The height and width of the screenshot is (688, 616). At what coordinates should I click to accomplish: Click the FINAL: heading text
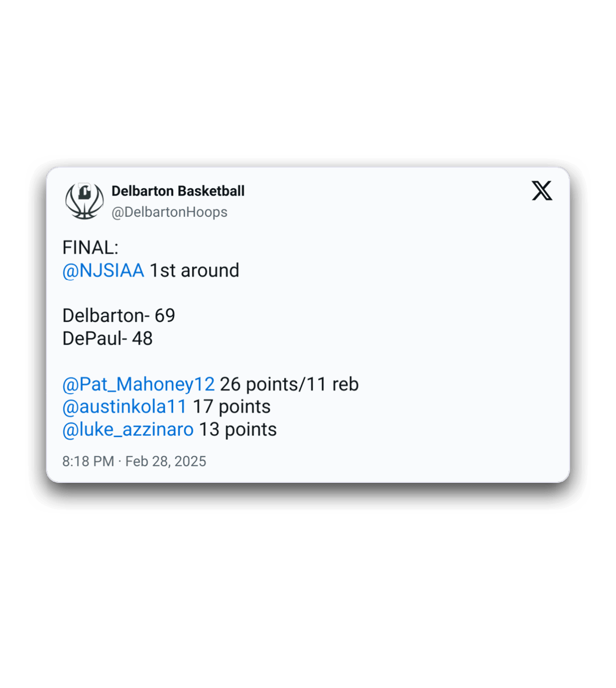(90, 248)
